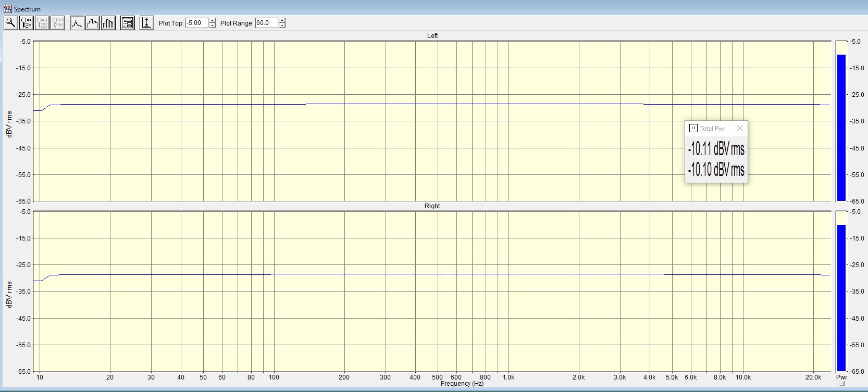The width and height of the screenshot is (868, 392).
Task: Edit the Plot Range value field
Action: click(x=267, y=23)
